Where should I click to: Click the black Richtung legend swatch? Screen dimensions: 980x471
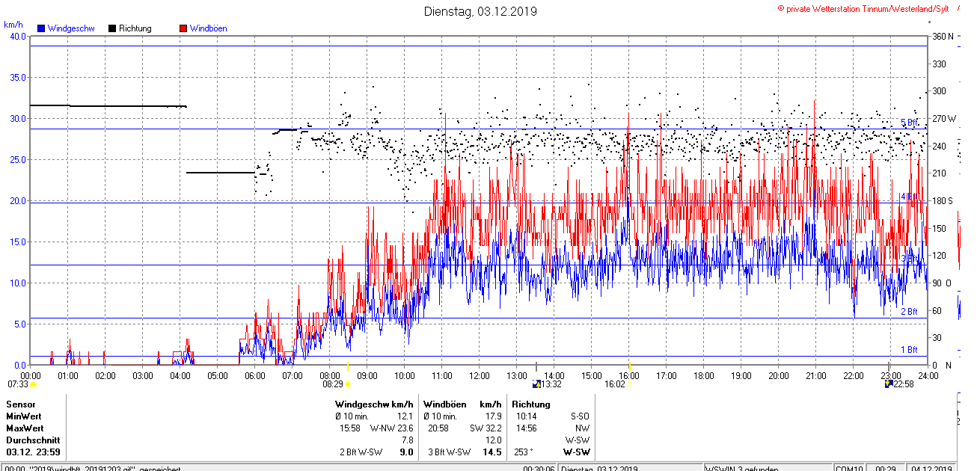pyautogui.click(x=112, y=28)
